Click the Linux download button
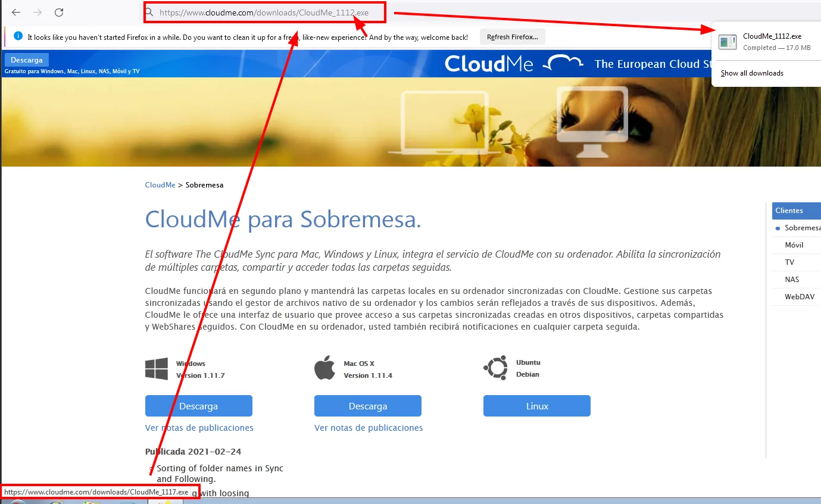 tap(537, 406)
